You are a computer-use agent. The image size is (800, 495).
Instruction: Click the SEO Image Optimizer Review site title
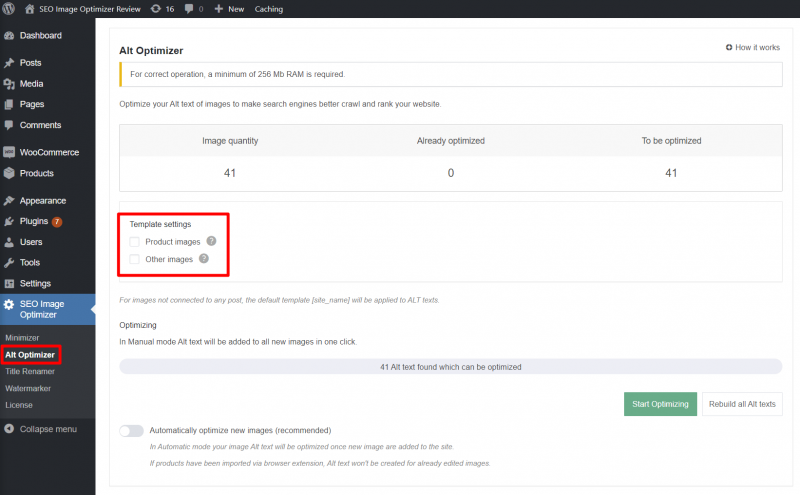90,9
